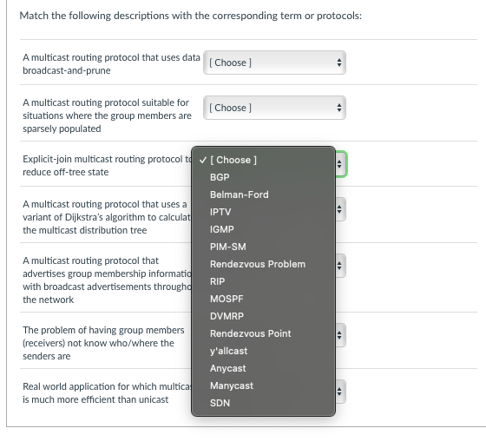Choose Belman-Ford option in the list

[263, 194]
